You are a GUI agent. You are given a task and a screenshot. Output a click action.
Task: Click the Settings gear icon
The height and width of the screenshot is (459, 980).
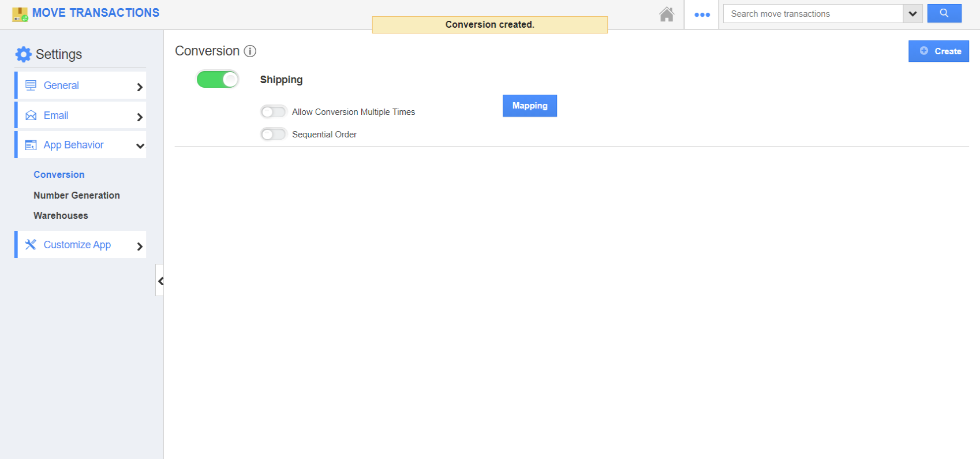click(x=24, y=54)
